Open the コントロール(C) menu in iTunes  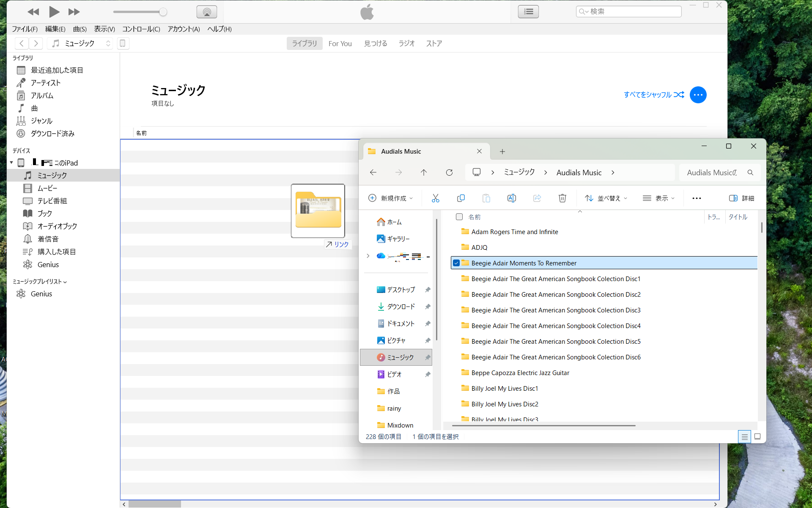[141, 29]
